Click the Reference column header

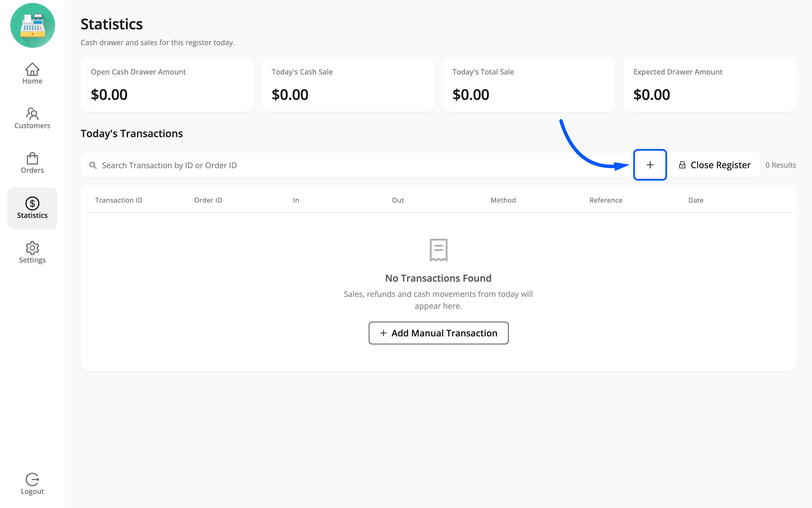click(606, 200)
